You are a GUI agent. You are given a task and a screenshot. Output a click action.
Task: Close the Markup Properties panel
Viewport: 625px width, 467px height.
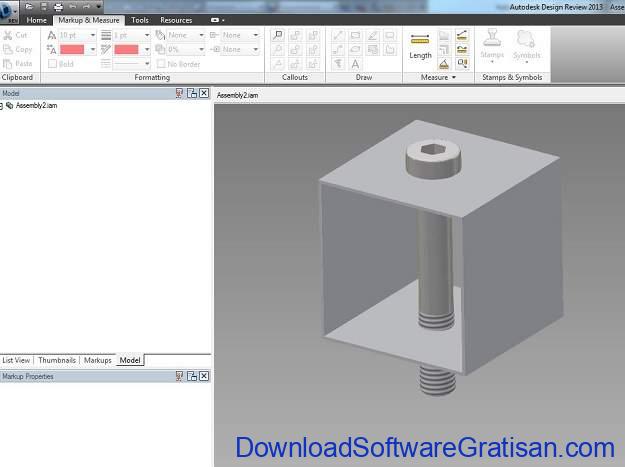pos(204,376)
